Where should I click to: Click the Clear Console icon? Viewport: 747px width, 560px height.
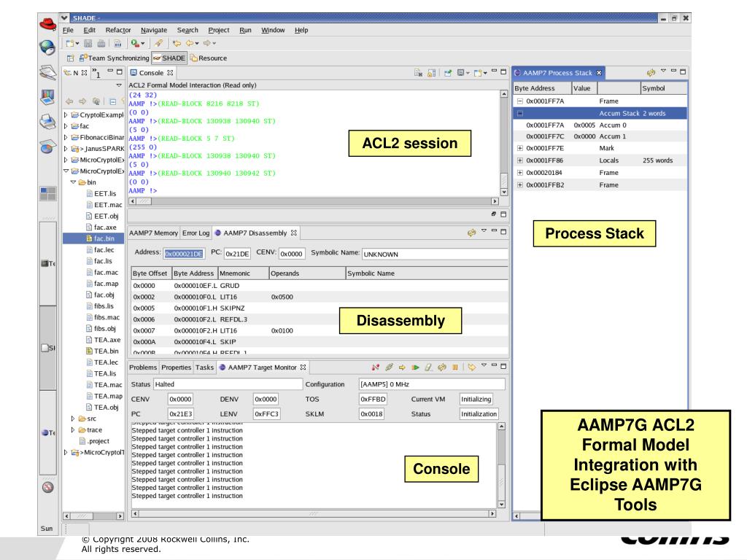click(418, 73)
